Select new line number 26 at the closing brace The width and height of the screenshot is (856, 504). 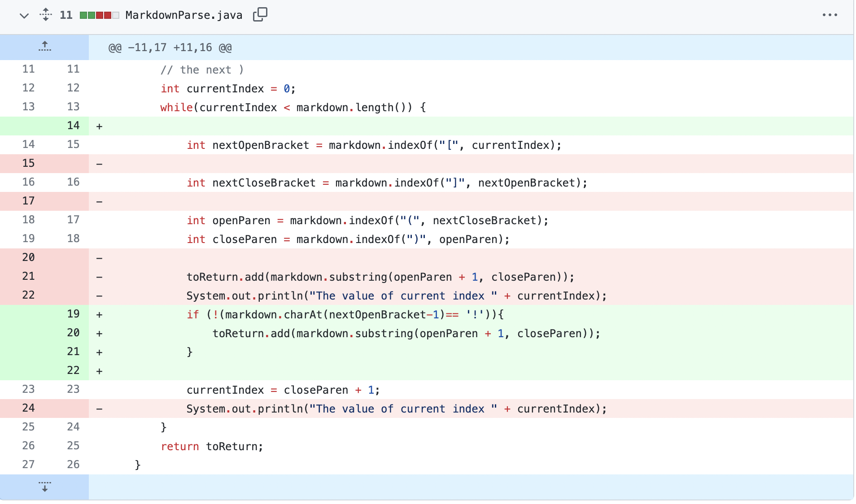[x=73, y=465]
